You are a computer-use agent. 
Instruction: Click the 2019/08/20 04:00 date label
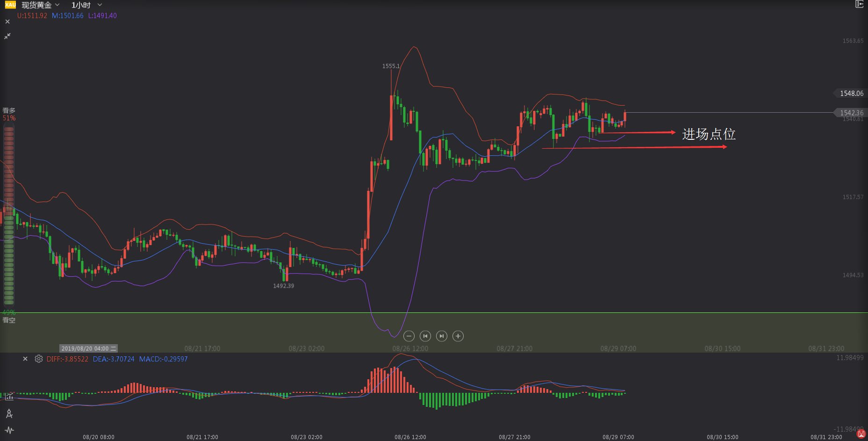click(88, 348)
